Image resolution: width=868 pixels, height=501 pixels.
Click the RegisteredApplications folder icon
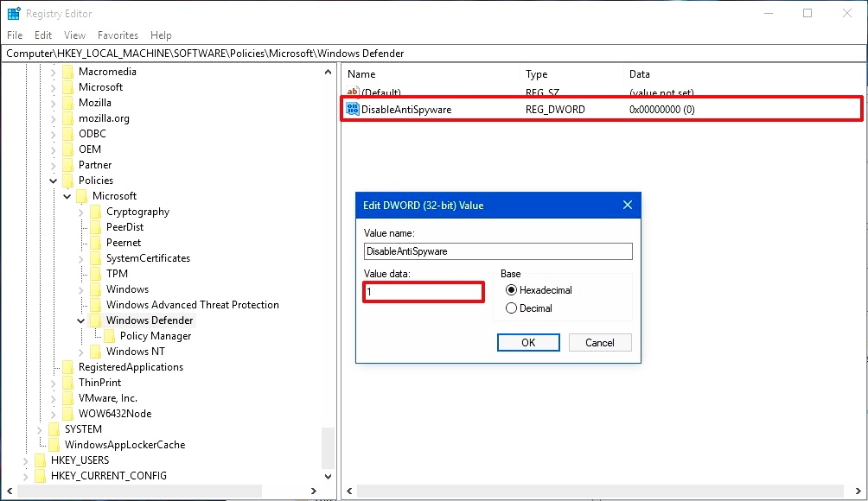(x=68, y=367)
